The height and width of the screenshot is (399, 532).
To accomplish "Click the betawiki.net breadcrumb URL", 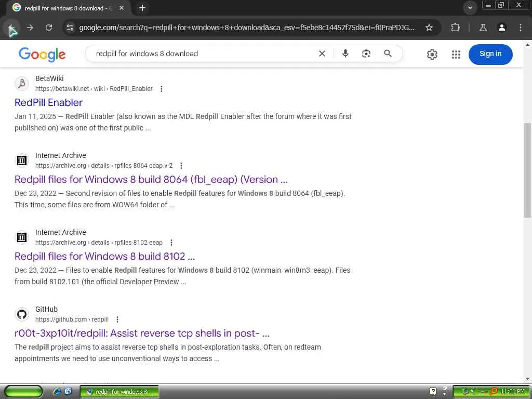I will (94, 89).
